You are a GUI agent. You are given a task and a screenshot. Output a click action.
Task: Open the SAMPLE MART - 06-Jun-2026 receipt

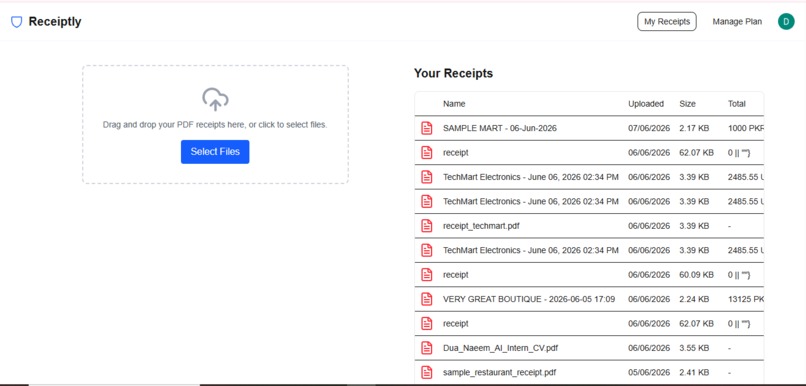click(x=500, y=128)
